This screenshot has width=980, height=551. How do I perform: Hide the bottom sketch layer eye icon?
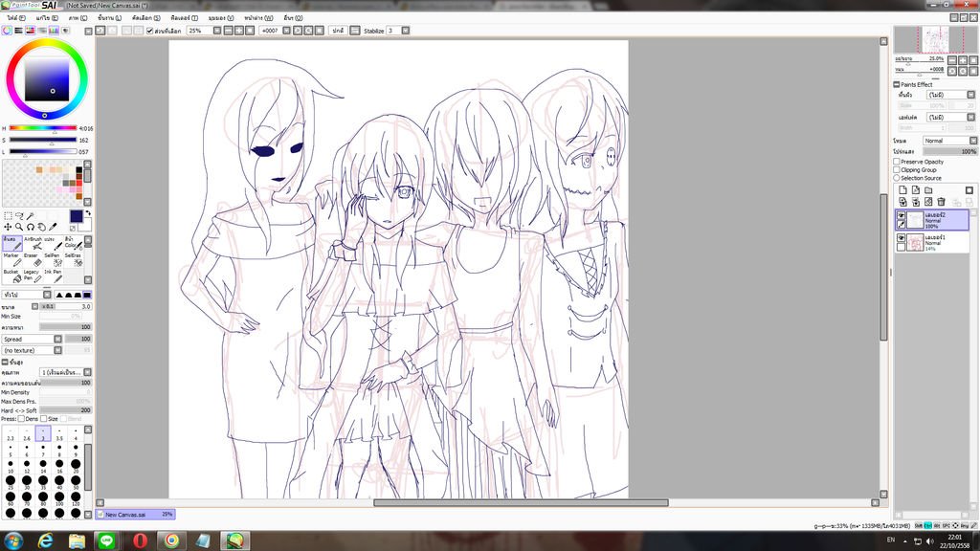902,238
